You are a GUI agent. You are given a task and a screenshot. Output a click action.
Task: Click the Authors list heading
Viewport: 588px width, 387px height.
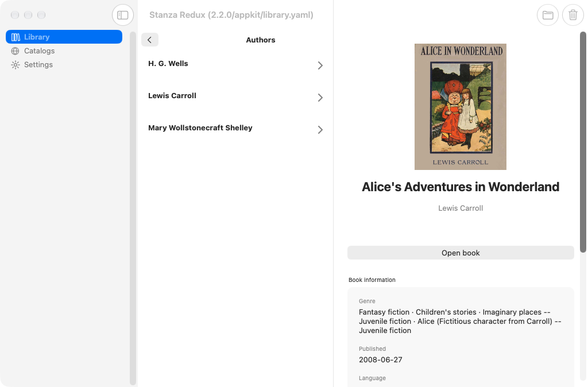(x=261, y=40)
